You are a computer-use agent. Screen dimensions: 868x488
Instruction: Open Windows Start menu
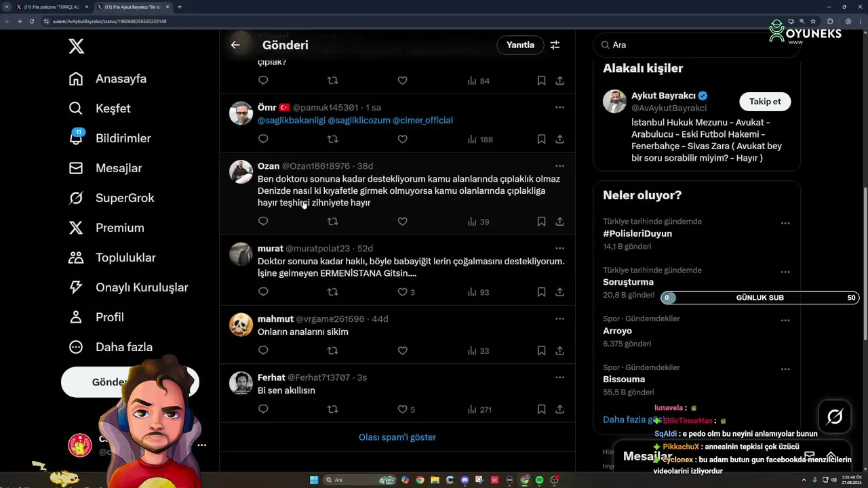tap(314, 480)
